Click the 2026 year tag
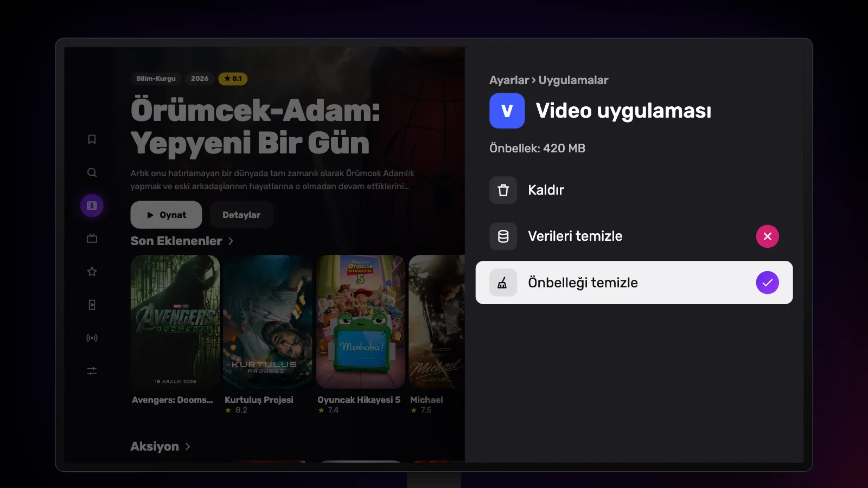Image resolution: width=868 pixels, height=488 pixels. (x=200, y=79)
